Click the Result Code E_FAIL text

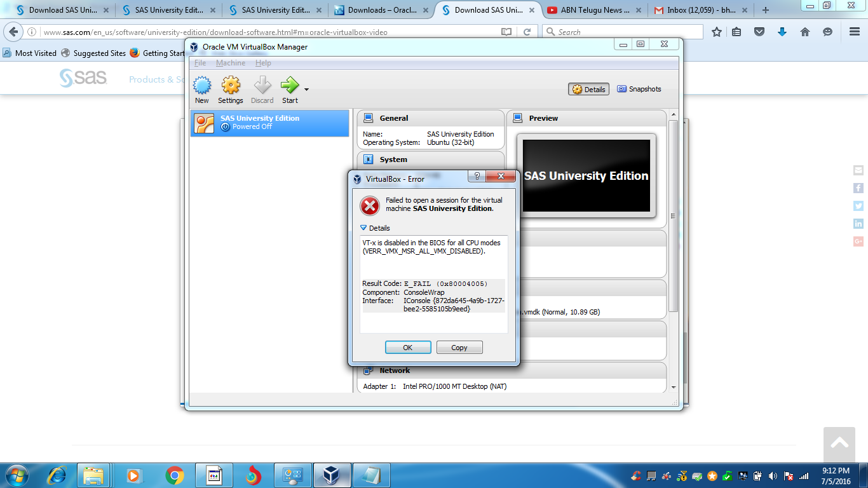tap(425, 283)
